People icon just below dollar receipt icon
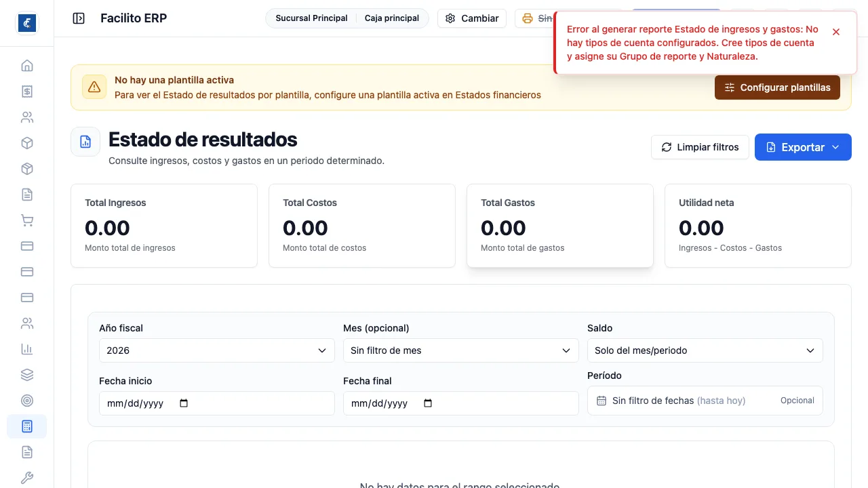This screenshot has width=868, height=488. (x=27, y=117)
